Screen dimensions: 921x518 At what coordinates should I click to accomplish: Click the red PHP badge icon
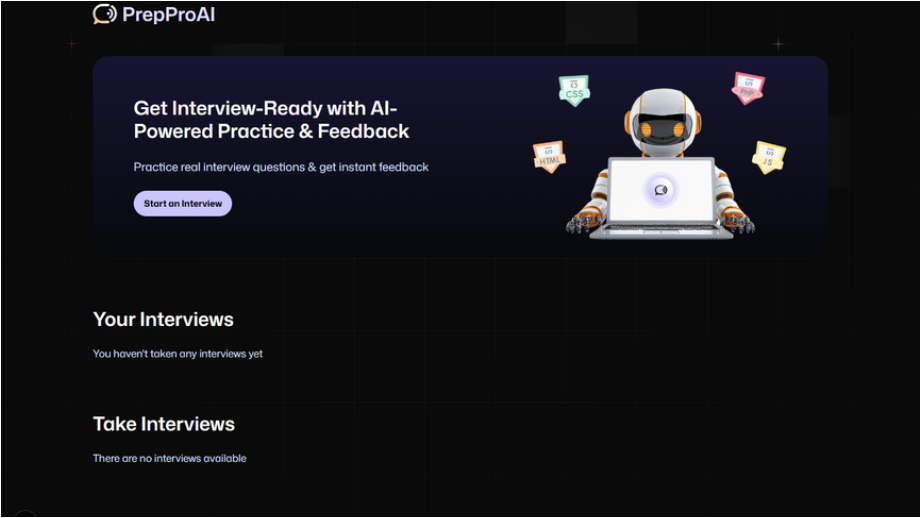[747, 87]
